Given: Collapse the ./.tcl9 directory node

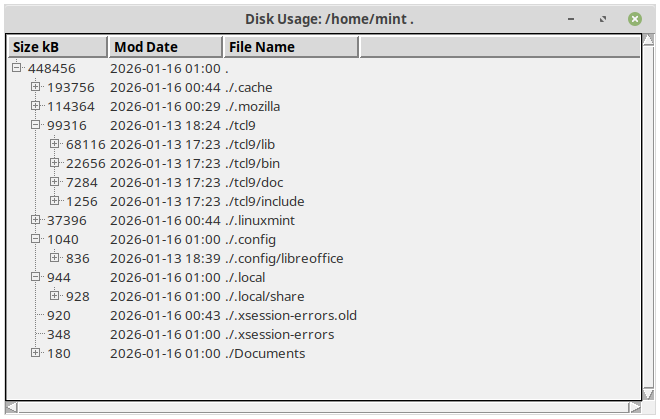Looking at the screenshot, I should tap(36, 125).
